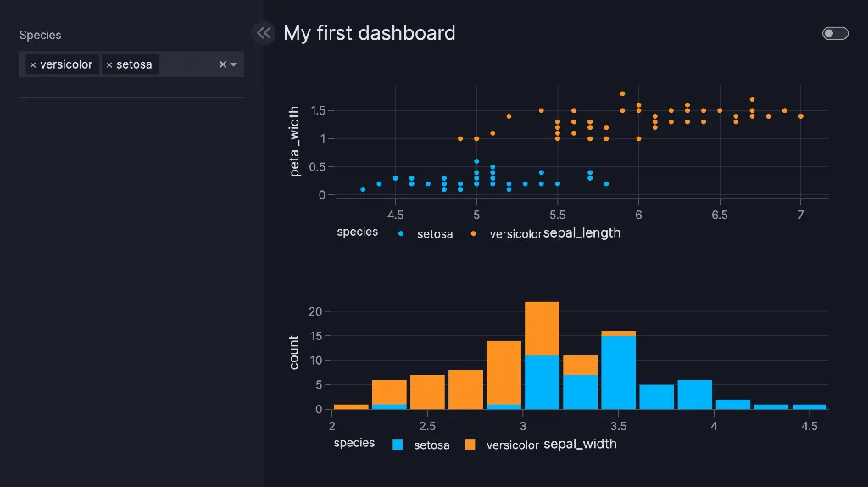Viewport: 868px width, 487px height.
Task: Select the tall blue bar at 3.5
Action: (x=618, y=372)
